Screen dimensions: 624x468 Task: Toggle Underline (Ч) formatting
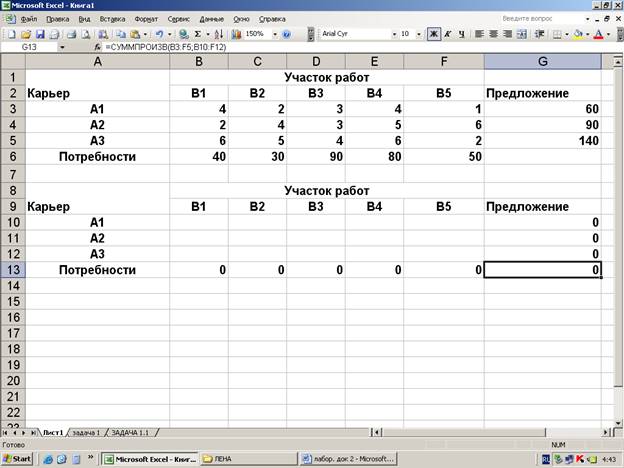[x=462, y=34]
